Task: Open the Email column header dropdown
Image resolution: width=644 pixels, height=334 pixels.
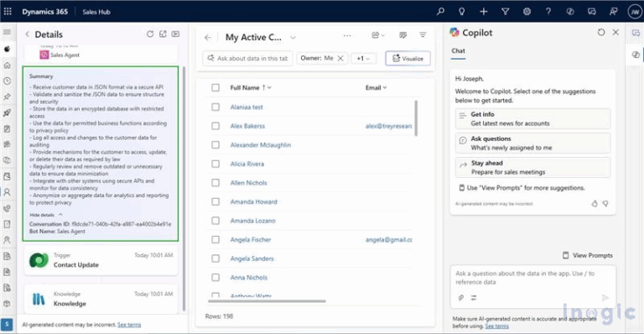Action: tap(385, 87)
